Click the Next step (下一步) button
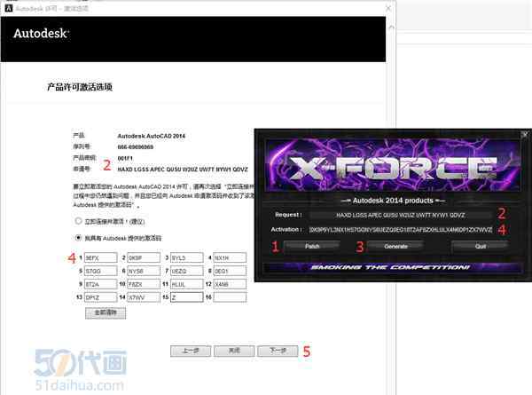The height and width of the screenshot is (395, 532). [278, 351]
